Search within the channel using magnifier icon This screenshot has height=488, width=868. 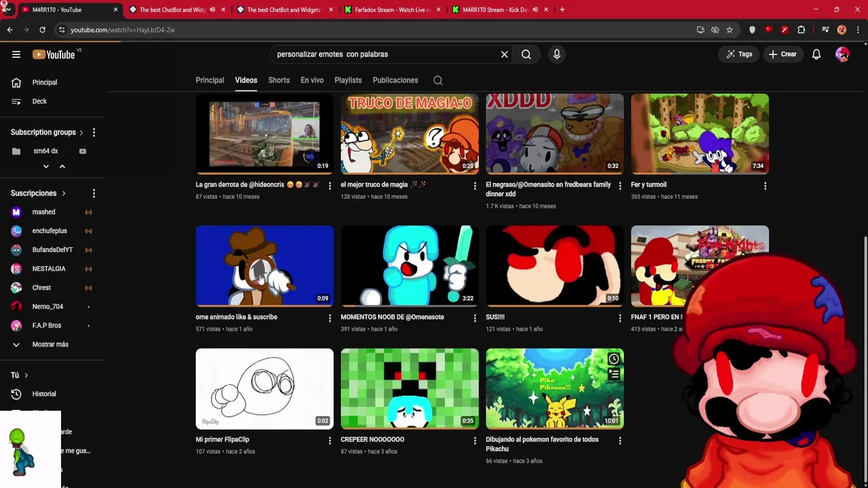click(x=438, y=80)
